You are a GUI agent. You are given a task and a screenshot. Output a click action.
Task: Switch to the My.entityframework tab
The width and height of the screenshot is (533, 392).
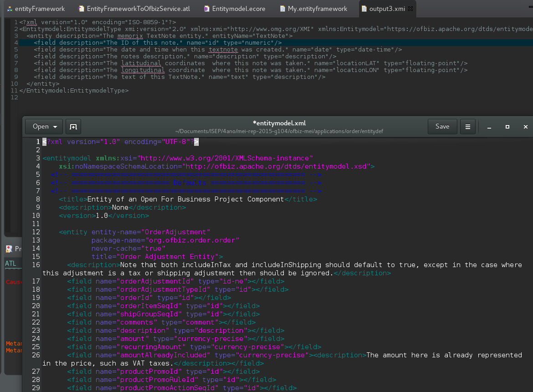click(x=317, y=9)
